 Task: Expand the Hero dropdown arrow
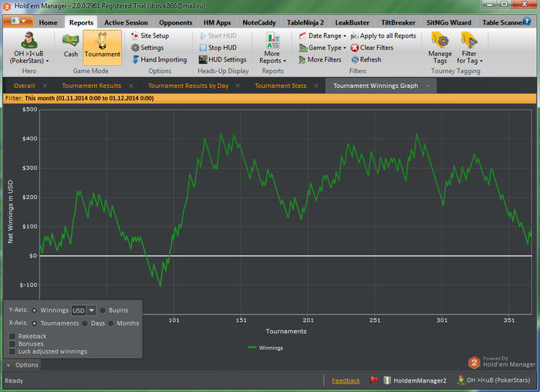(47, 61)
